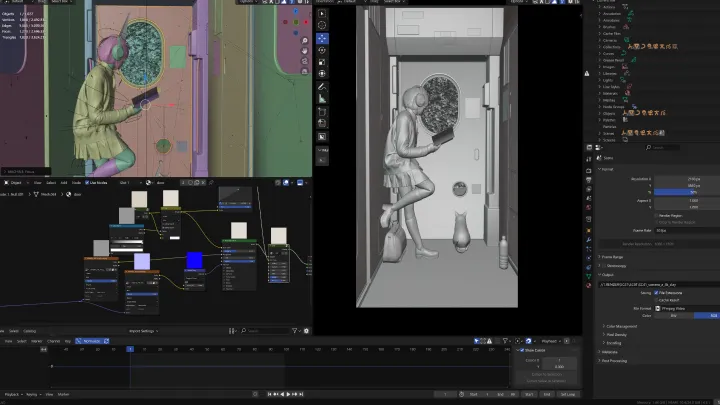Open the Particles properties tab

pyautogui.click(x=589, y=249)
